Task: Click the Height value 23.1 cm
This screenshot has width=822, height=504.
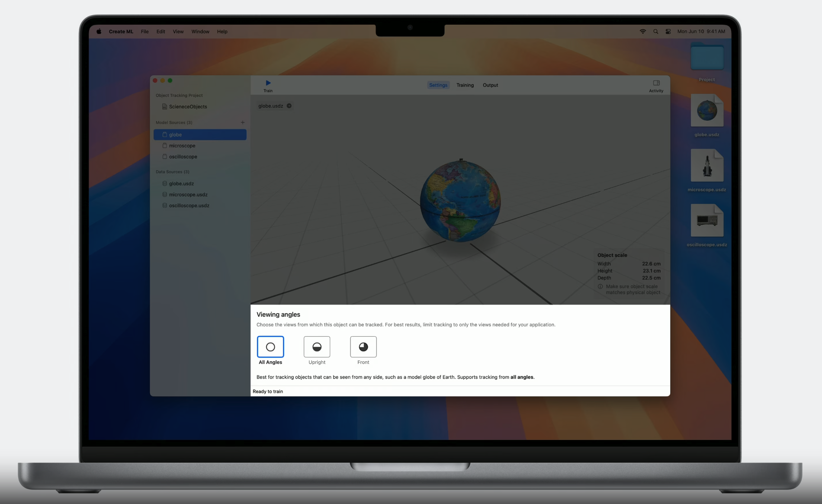Action: [651, 271]
